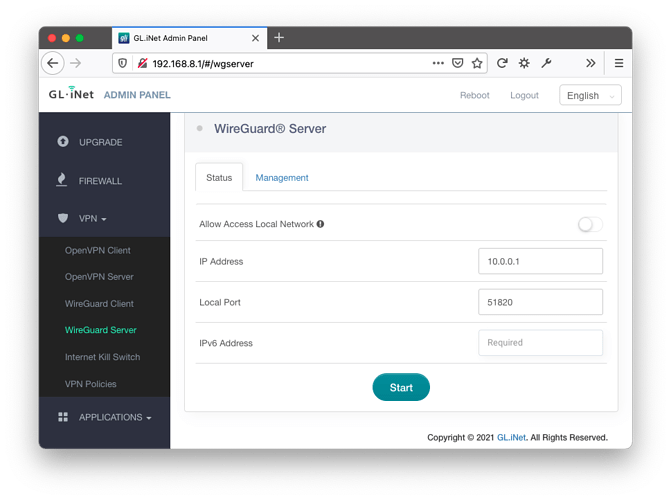671x500 pixels.
Task: Open UPGRADE in the sidebar
Action: 101,142
